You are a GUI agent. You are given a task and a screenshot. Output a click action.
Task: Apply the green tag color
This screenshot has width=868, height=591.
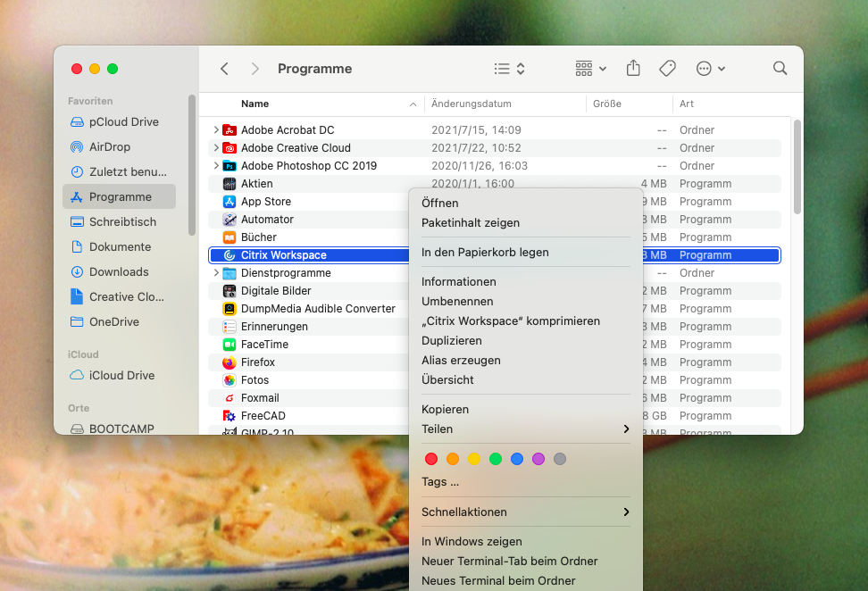click(x=496, y=459)
